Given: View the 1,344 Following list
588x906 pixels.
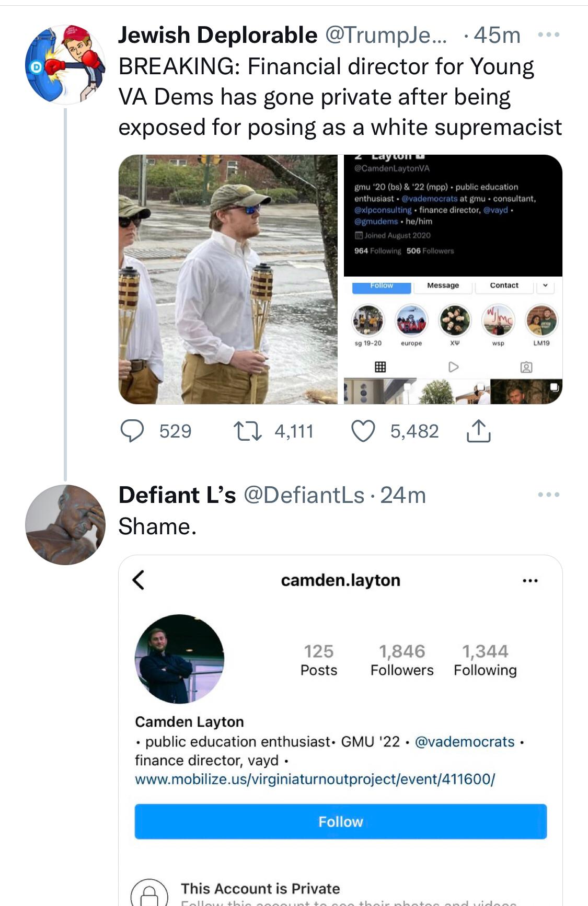Looking at the screenshot, I should click(x=485, y=660).
